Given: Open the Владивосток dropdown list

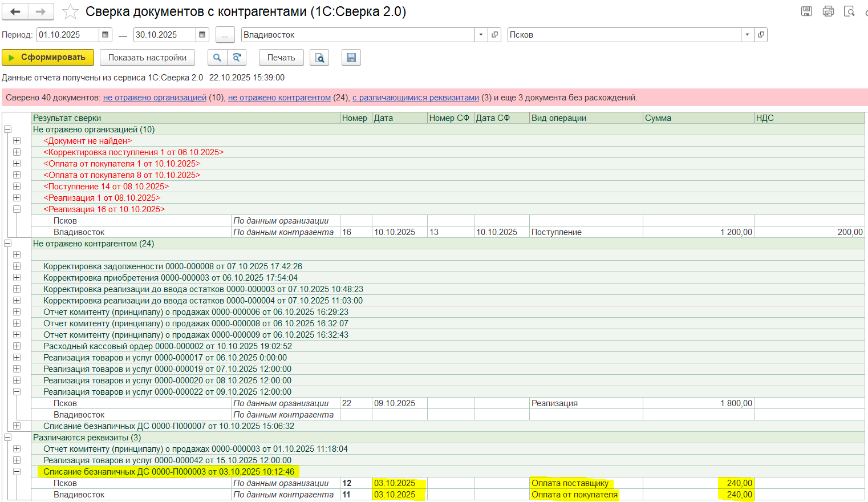Looking at the screenshot, I should click(x=481, y=35).
